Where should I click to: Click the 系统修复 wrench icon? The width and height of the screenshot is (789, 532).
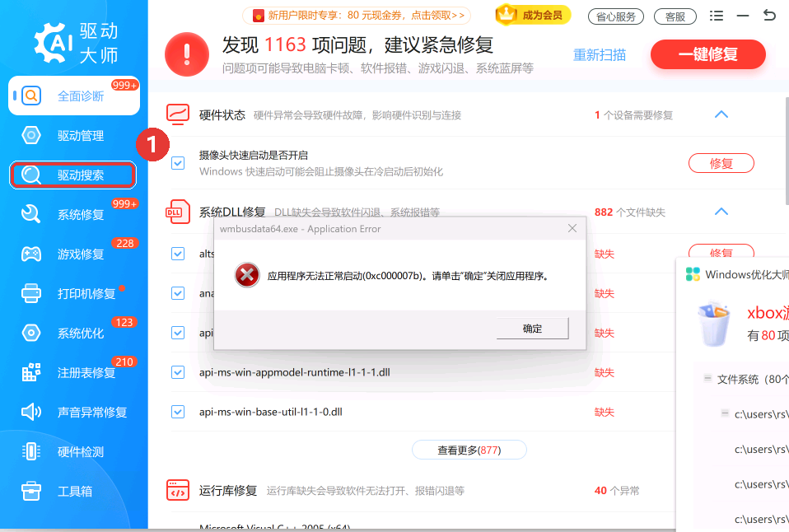[30, 214]
